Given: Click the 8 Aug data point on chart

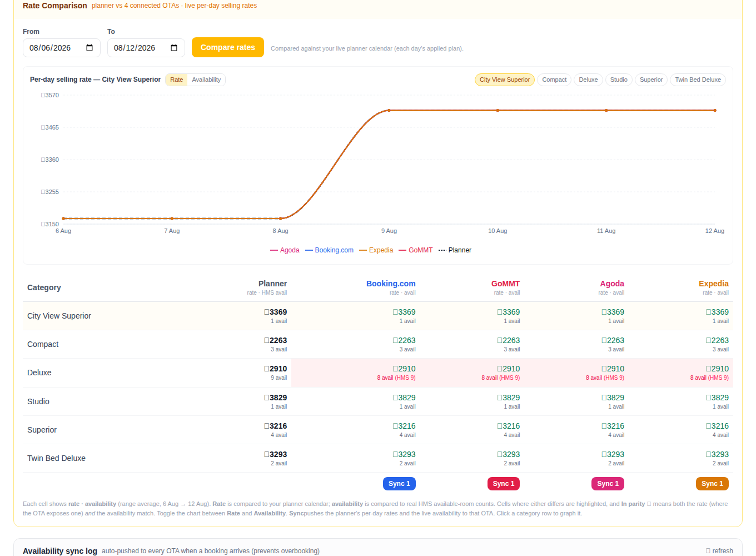Looking at the screenshot, I should click(281, 219).
